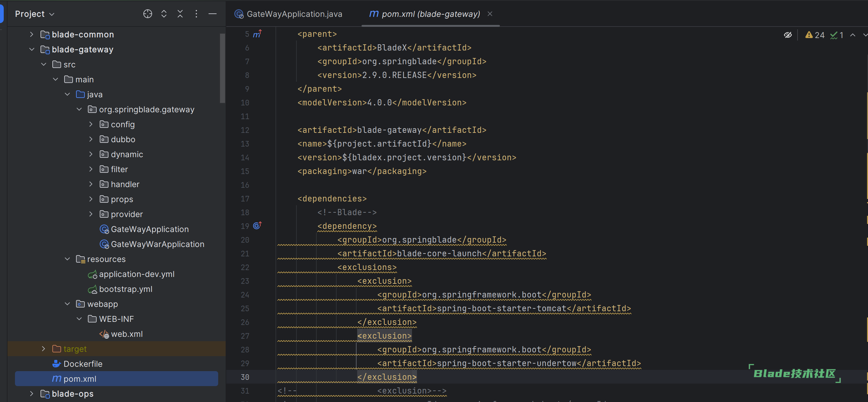Screen dimensions: 868x402
Task: Click the Spring config icon of bootstrap.yml
Action: click(92, 289)
